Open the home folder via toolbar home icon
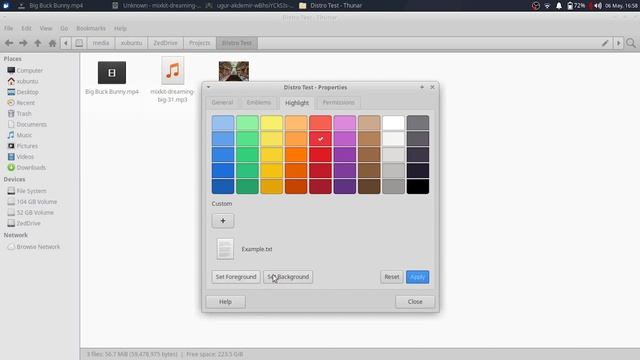The width and height of the screenshot is (640, 360). (x=52, y=43)
